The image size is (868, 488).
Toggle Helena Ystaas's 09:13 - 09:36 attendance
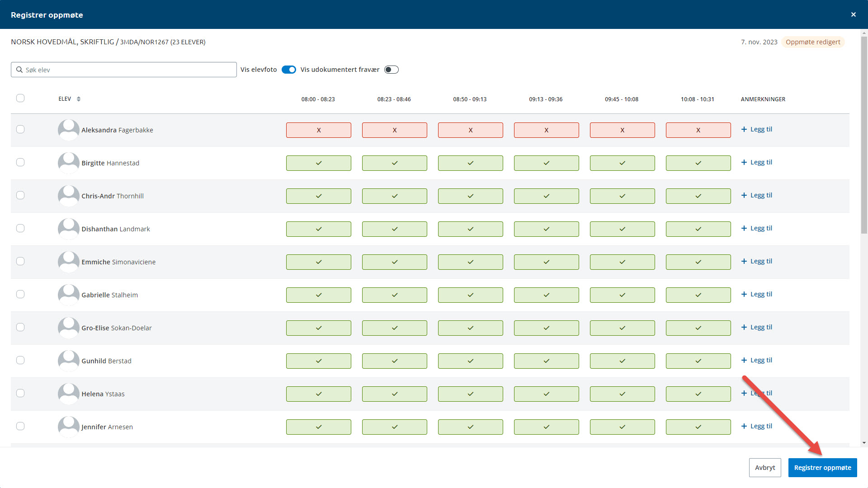547,394
